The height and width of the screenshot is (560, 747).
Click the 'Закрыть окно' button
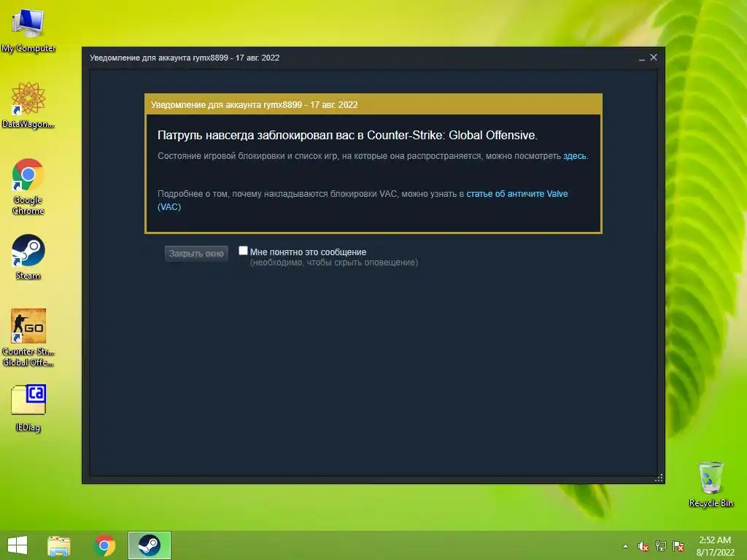196,253
